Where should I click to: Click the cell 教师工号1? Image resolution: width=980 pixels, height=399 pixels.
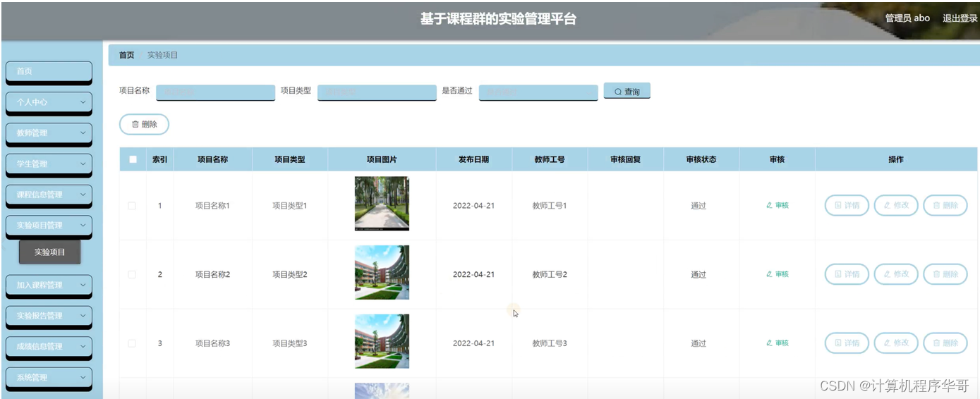coord(550,206)
